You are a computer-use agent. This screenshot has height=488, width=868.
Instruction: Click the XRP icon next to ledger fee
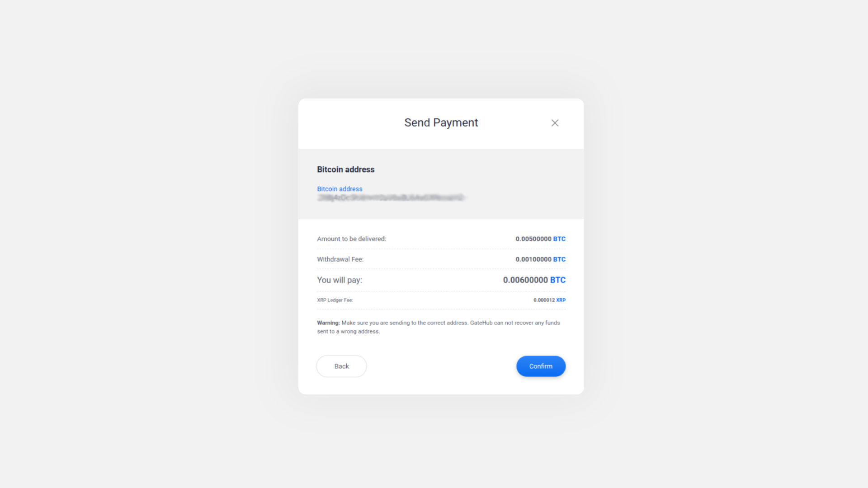(x=561, y=300)
